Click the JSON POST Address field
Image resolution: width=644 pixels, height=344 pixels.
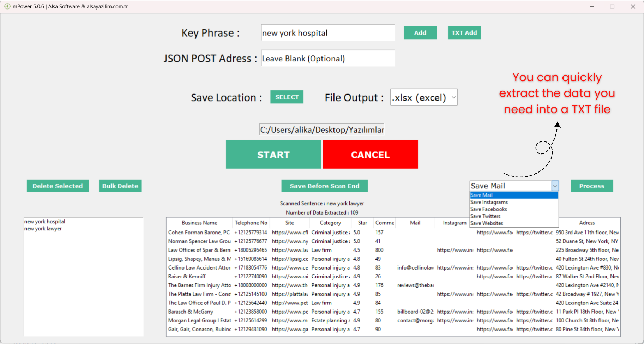coord(327,58)
